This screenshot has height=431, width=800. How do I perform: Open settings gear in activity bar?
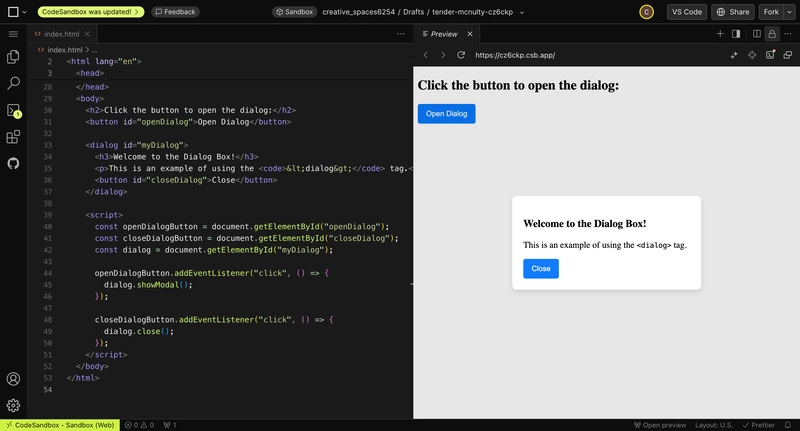14,405
